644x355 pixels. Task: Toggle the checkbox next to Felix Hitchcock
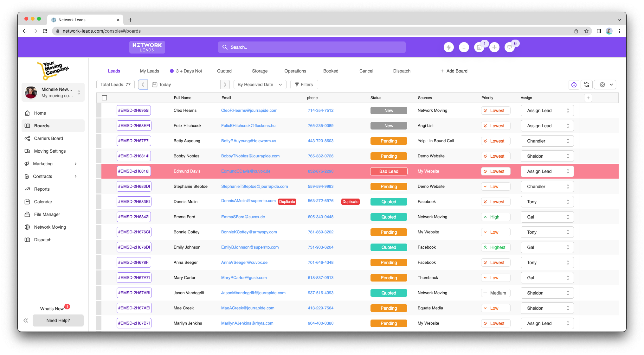pos(105,126)
